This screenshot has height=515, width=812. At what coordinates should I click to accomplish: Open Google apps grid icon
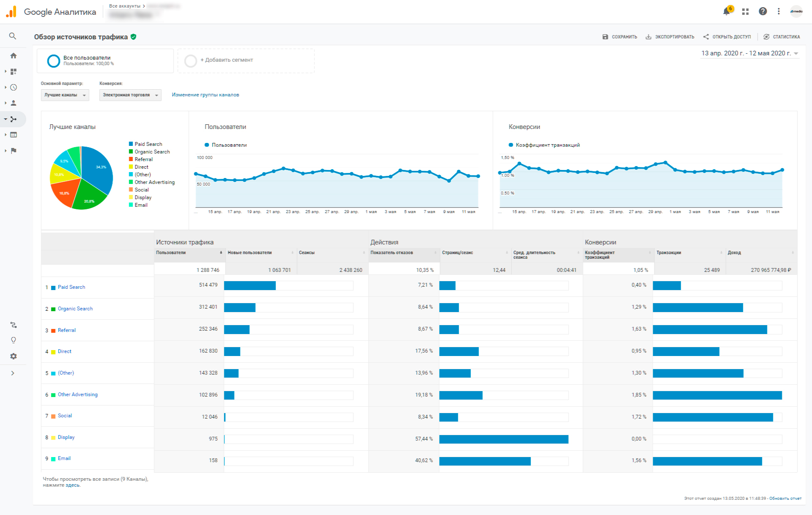[x=745, y=11]
